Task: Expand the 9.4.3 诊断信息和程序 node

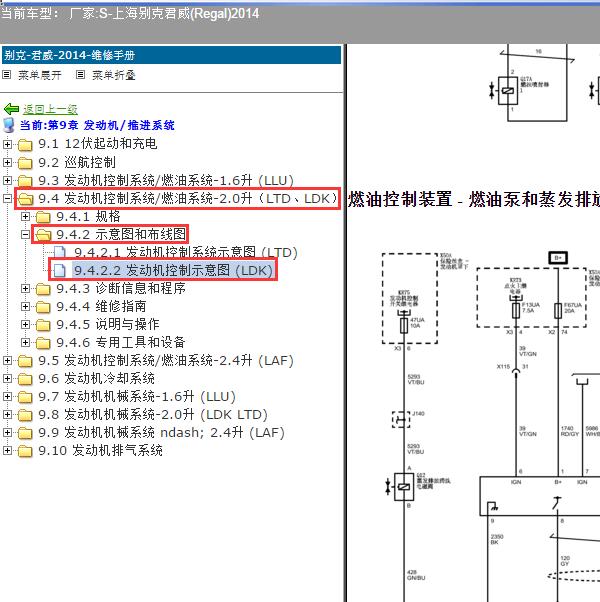Action: tap(25, 288)
